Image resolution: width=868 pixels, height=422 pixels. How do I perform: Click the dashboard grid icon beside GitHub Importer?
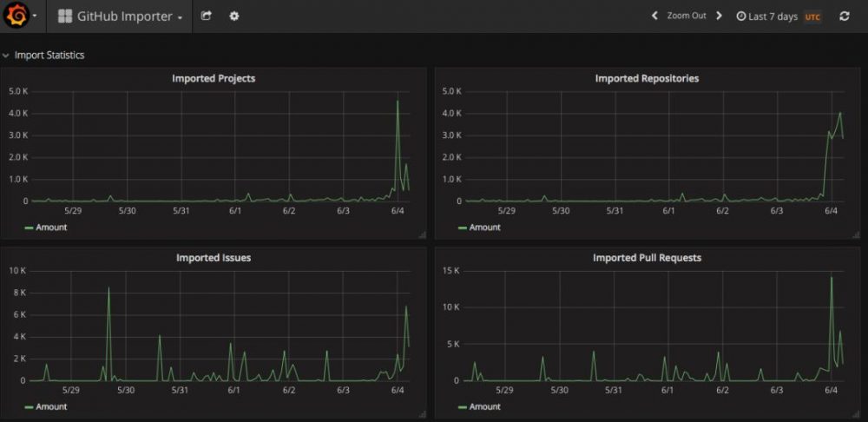pos(65,16)
